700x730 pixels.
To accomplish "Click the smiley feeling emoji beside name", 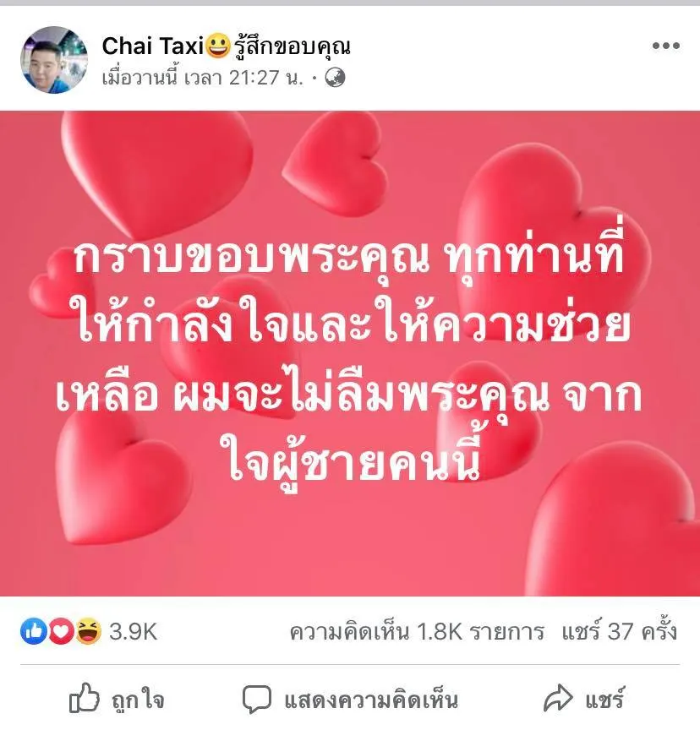I will tap(217, 46).
